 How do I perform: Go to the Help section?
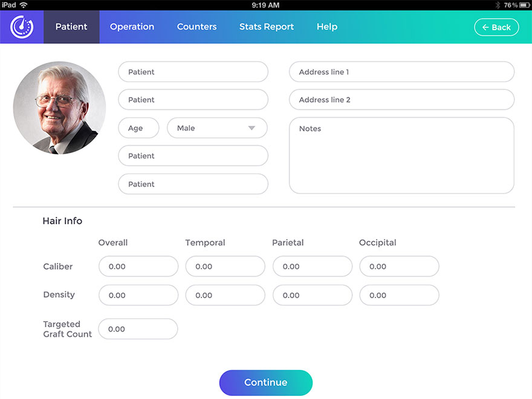(x=326, y=27)
